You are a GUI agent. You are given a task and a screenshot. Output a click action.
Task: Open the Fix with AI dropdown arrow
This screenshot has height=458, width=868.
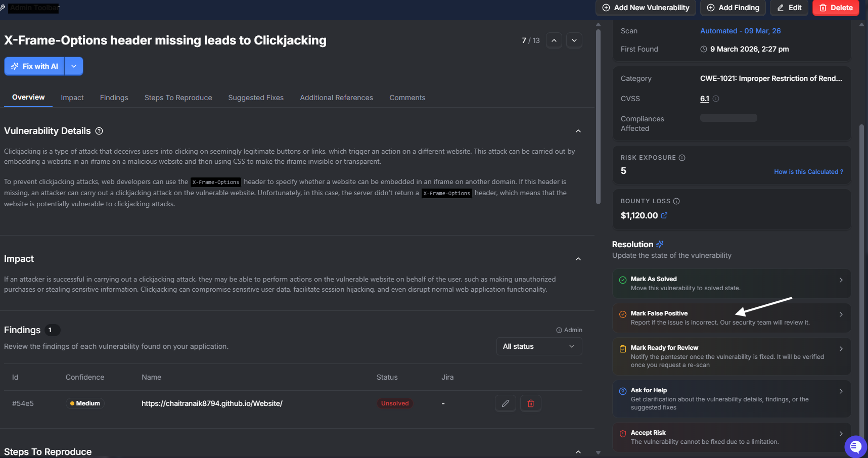74,66
